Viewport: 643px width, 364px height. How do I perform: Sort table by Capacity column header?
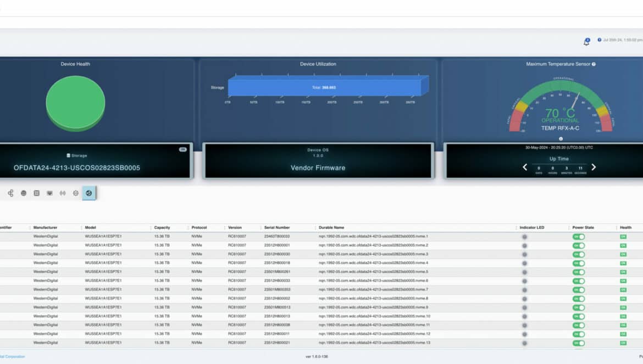(x=162, y=228)
